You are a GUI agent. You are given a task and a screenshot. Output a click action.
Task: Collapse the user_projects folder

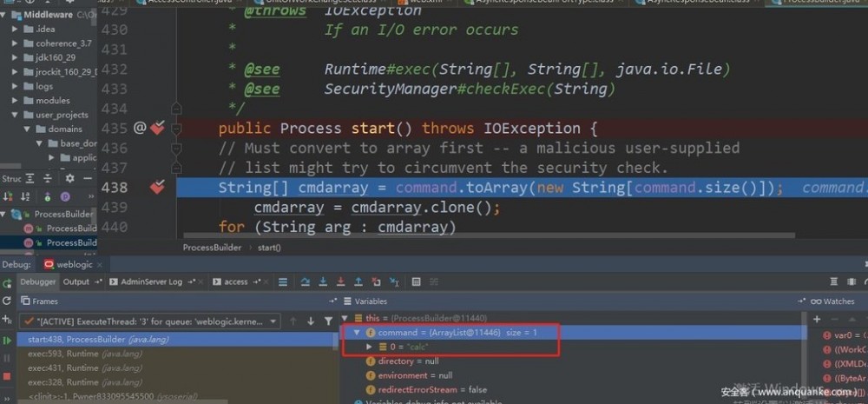tap(16, 115)
